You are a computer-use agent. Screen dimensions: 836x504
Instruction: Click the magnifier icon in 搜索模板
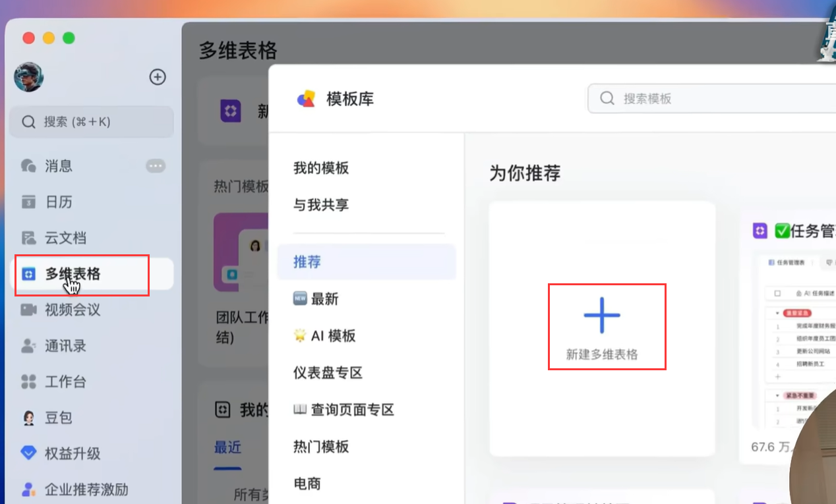coord(607,99)
